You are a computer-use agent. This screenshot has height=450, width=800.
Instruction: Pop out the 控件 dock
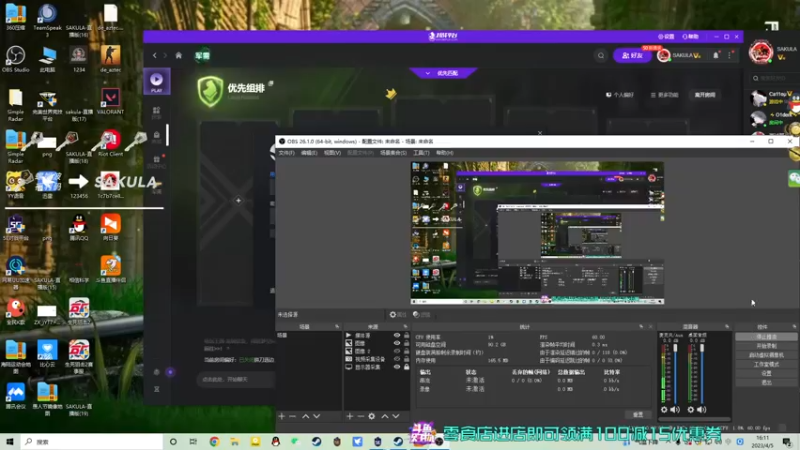(794, 327)
